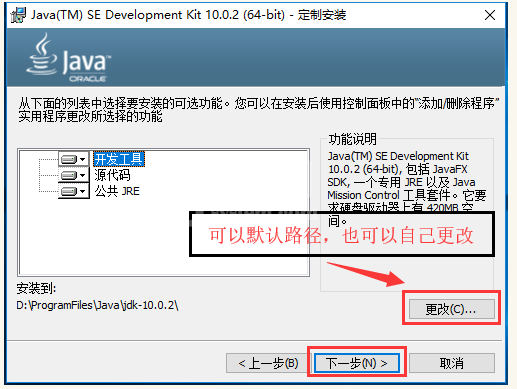The height and width of the screenshot is (389, 517).
Task: Close the JDK installer window
Action: tap(490, 15)
